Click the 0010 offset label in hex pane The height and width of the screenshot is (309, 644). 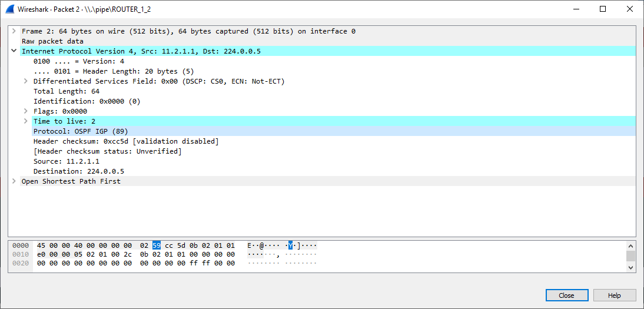tap(21, 254)
